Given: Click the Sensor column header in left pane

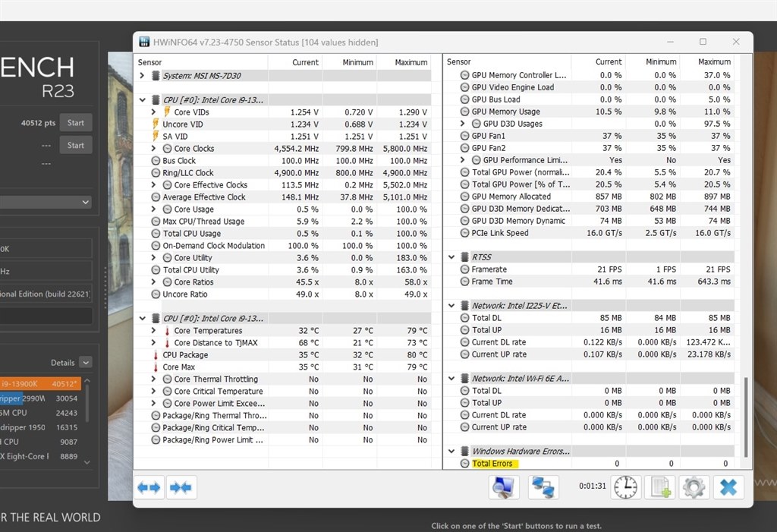Looking at the screenshot, I should tap(201, 62).
